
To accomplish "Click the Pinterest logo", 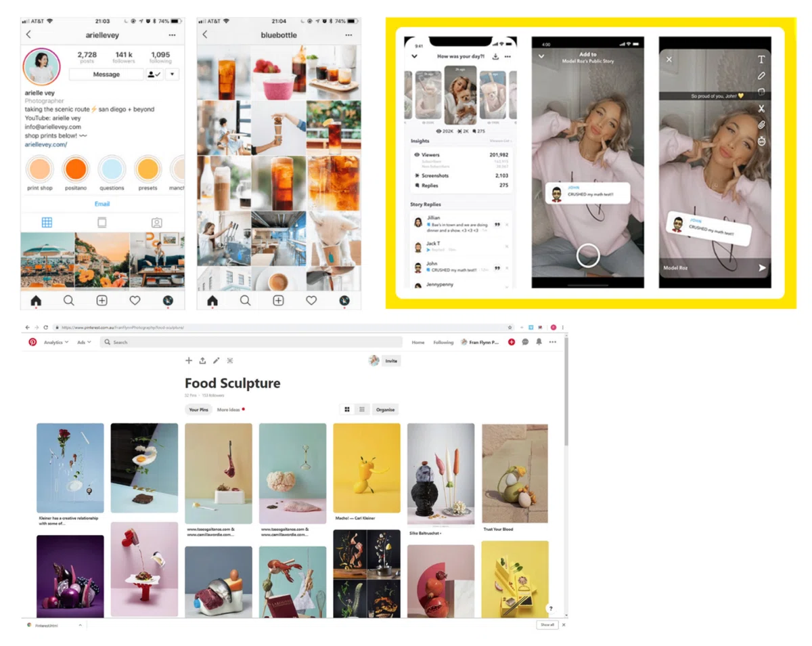I will tap(32, 342).
